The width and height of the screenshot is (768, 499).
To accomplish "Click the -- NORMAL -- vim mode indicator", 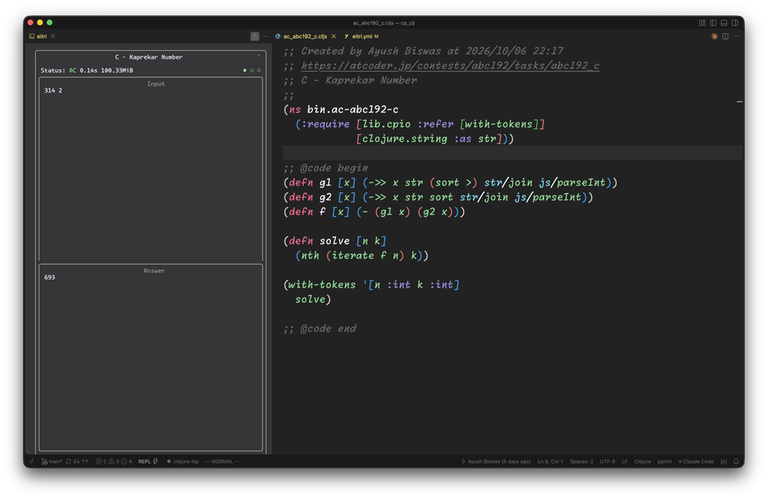I will tap(222, 461).
